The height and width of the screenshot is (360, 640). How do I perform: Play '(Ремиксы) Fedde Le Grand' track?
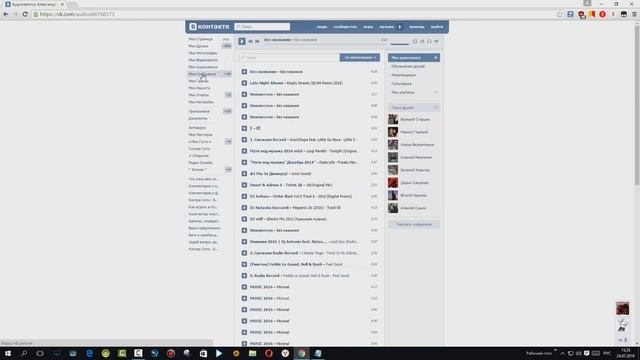point(244,264)
